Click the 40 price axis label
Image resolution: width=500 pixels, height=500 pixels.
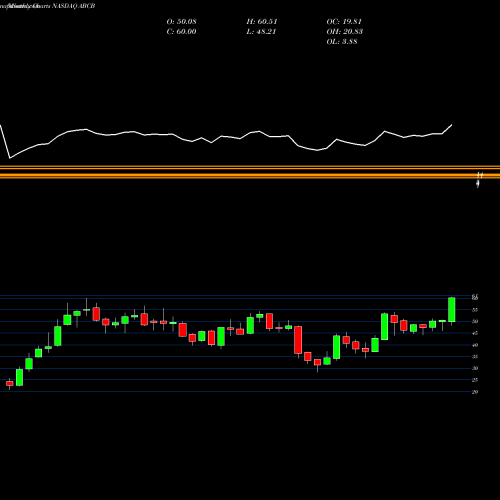pyautogui.click(x=475, y=345)
